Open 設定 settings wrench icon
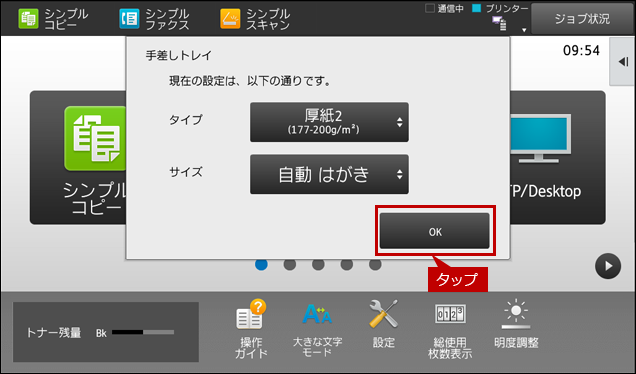Screen dimensions: 636x374 383,325
